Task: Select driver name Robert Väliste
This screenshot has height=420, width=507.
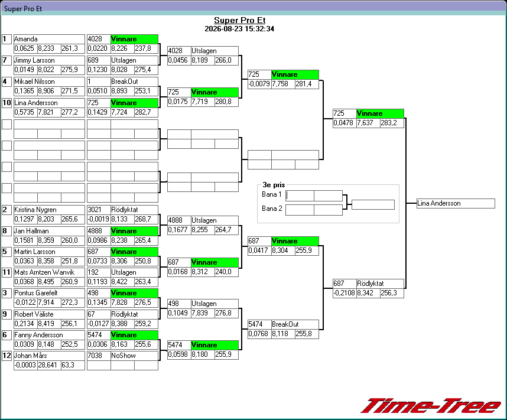Action: tap(49, 314)
